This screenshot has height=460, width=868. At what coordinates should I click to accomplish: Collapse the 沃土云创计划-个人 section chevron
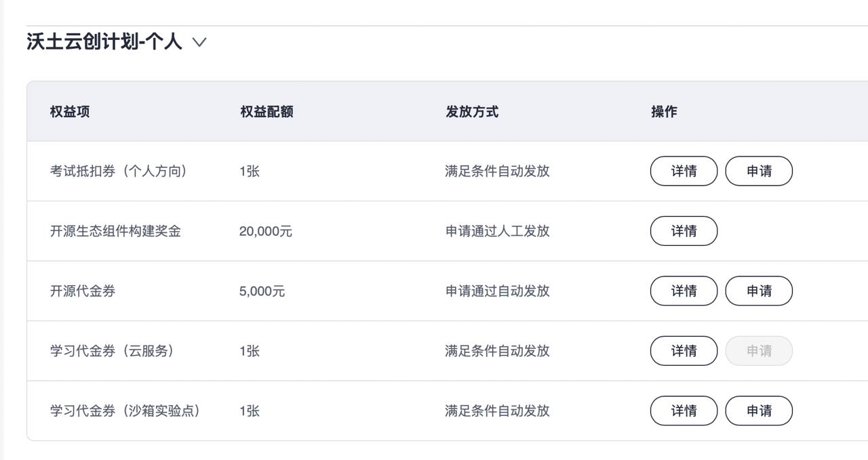point(199,42)
